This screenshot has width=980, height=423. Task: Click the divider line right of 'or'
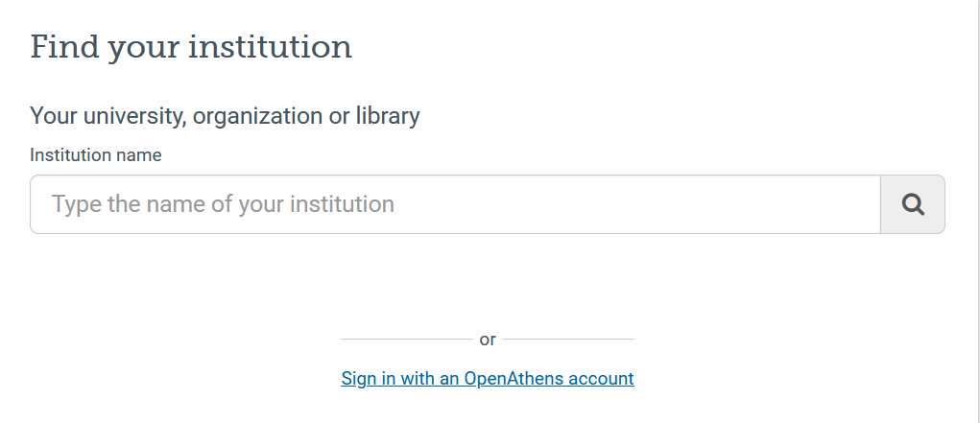click(568, 339)
